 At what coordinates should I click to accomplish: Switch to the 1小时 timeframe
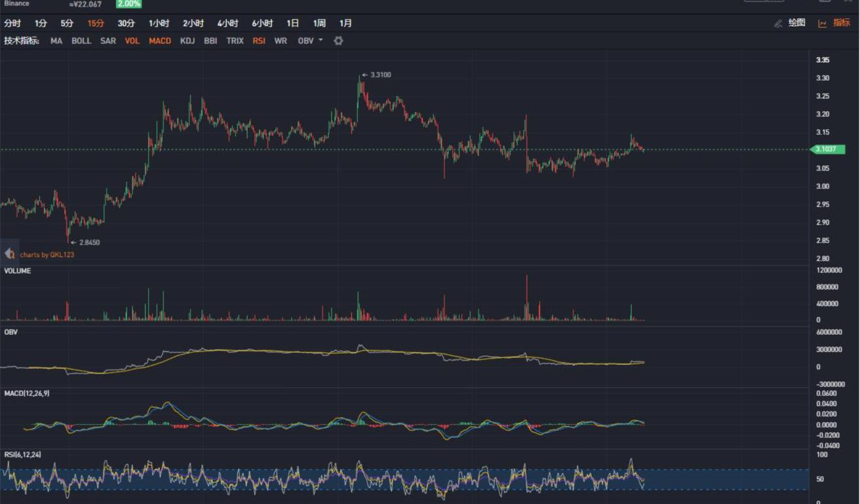click(x=159, y=24)
